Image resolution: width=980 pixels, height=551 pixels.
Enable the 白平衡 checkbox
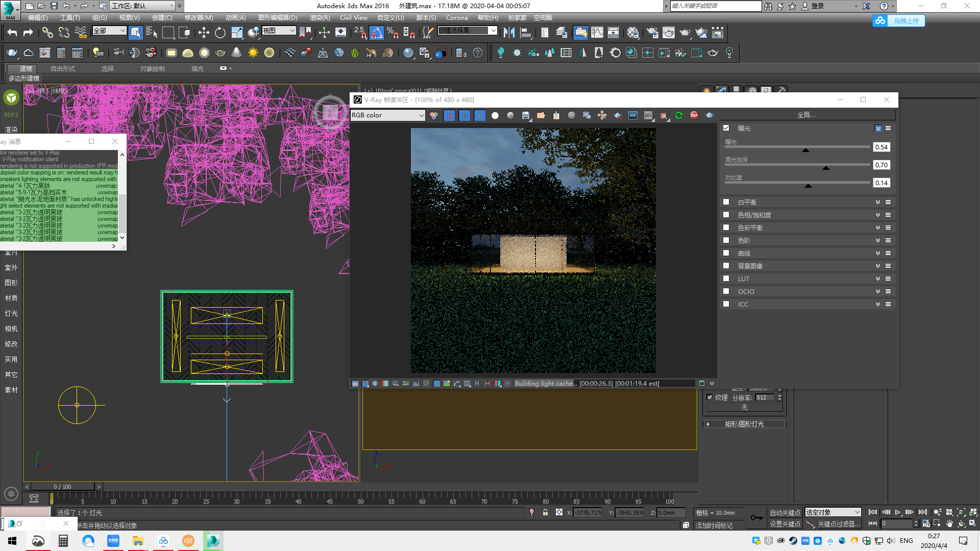click(x=726, y=202)
